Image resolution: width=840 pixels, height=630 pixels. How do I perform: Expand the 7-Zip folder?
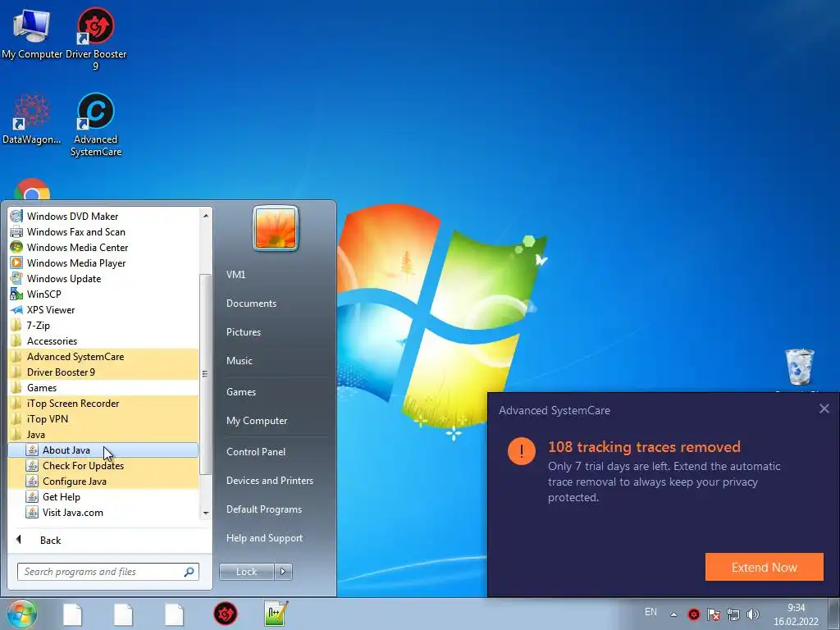click(103, 325)
